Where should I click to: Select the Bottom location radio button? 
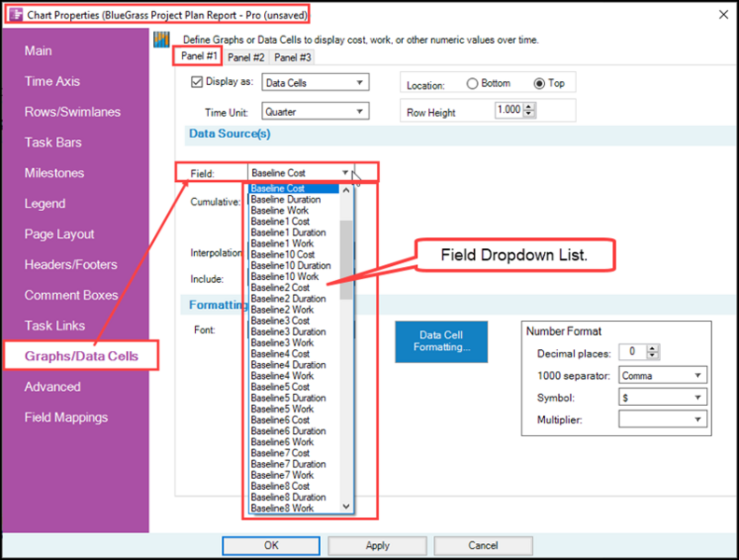point(472,83)
